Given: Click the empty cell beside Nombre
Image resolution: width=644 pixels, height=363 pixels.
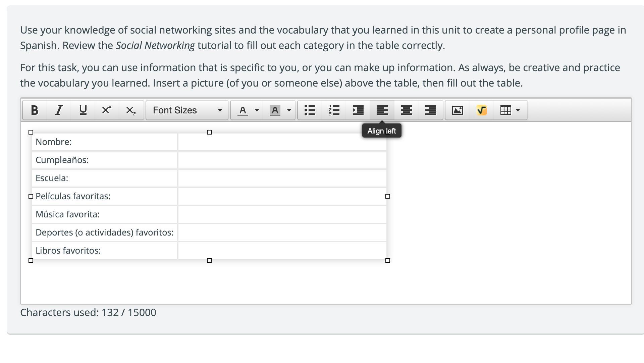Looking at the screenshot, I should click(x=282, y=142).
